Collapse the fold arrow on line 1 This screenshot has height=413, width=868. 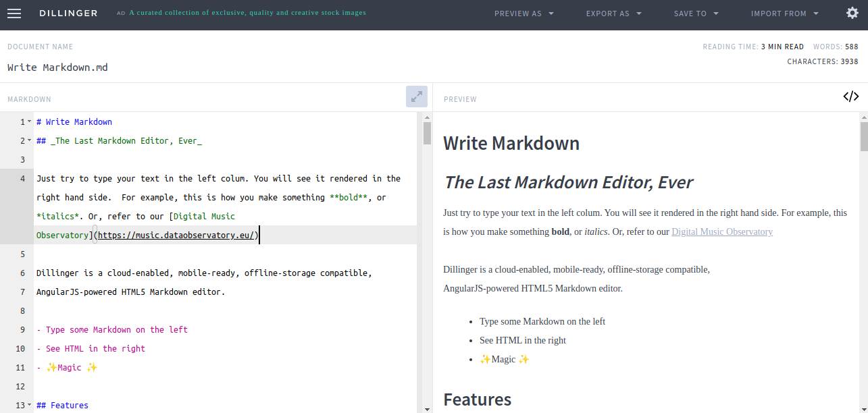click(29, 121)
